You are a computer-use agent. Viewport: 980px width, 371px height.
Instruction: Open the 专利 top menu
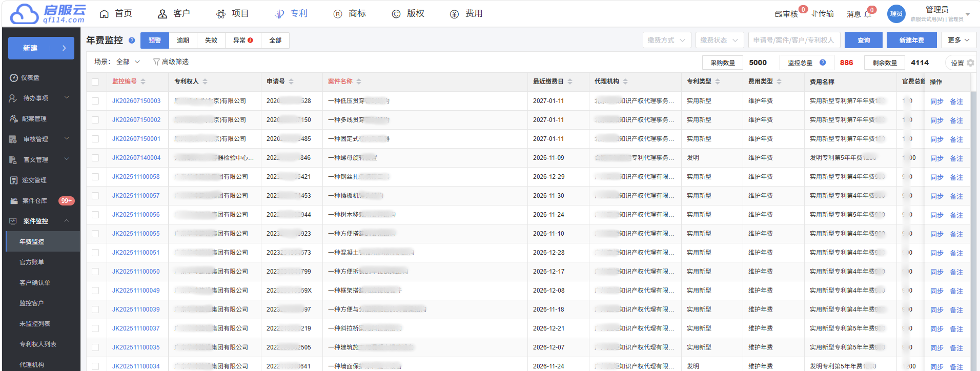click(x=291, y=14)
